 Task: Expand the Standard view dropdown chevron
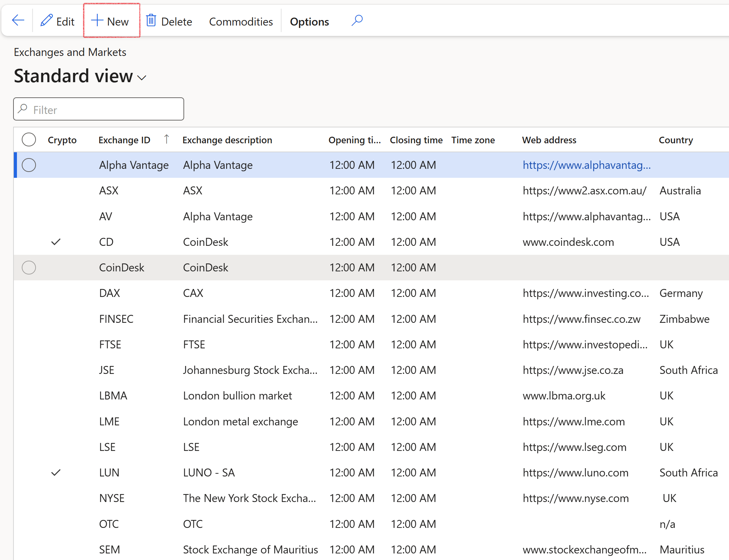pos(142,78)
